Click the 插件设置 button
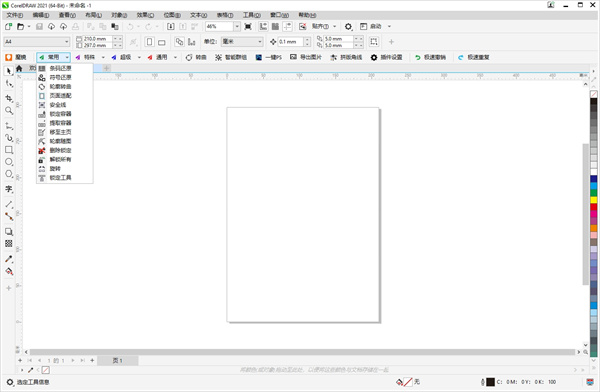The height and width of the screenshot is (392, 600). [386, 57]
